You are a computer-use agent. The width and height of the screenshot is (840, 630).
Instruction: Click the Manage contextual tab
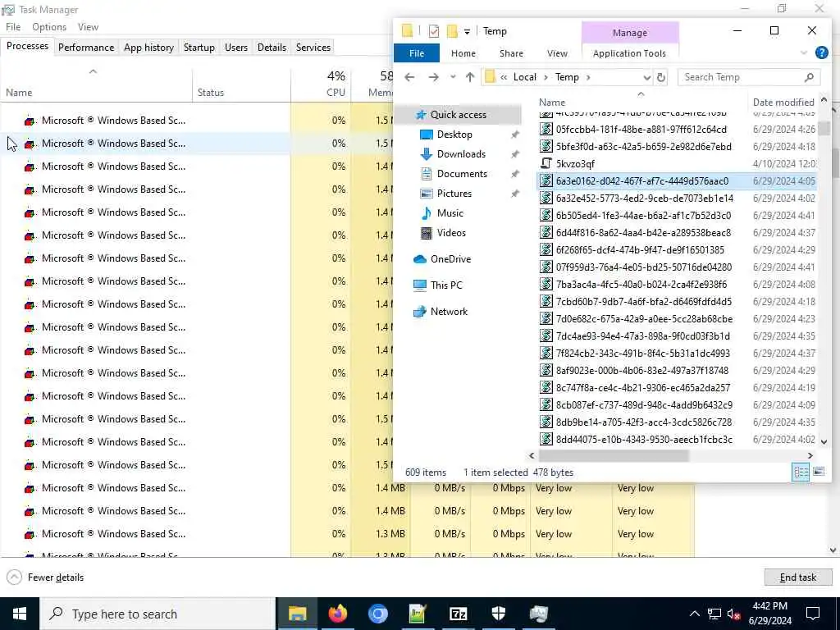(630, 33)
